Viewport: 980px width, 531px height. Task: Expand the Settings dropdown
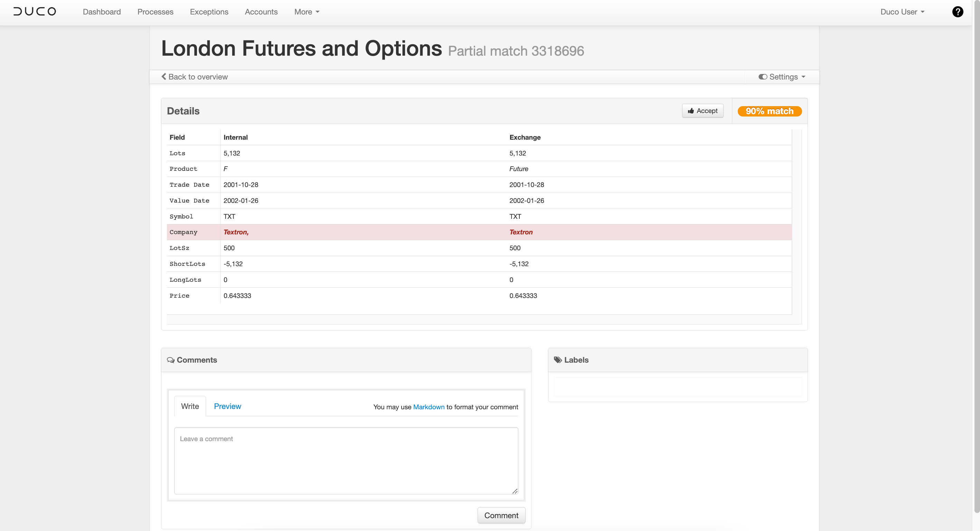(782, 77)
